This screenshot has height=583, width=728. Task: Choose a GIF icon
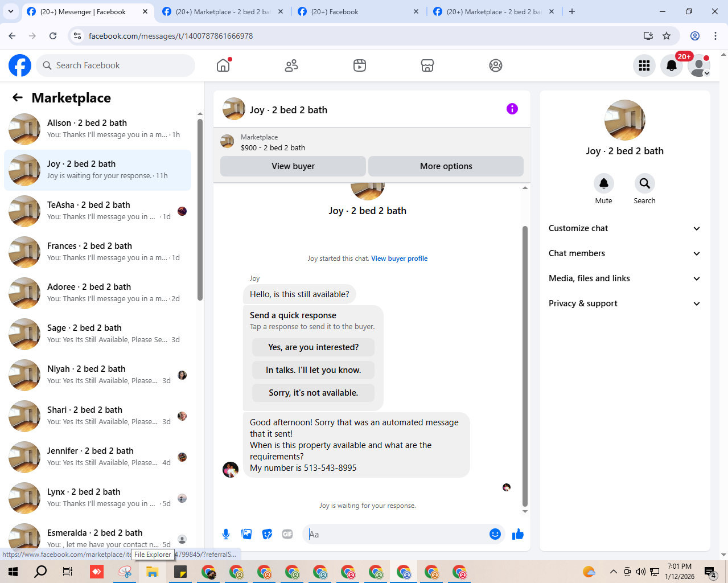coord(287,534)
